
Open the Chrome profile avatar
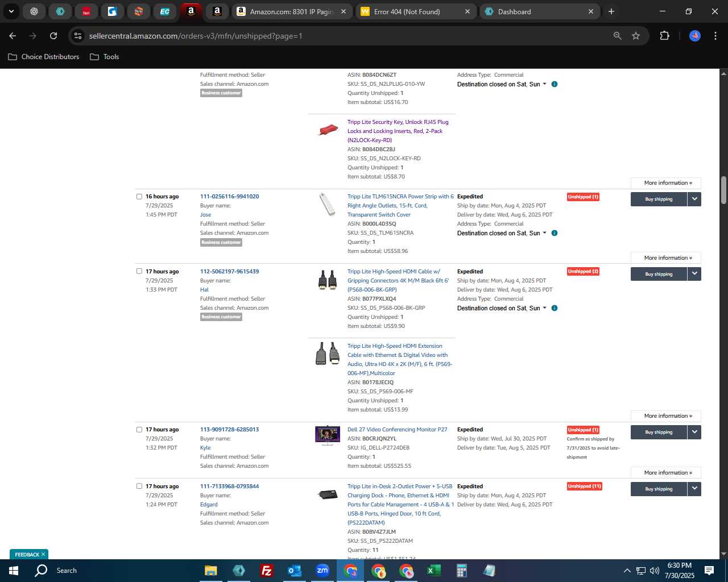694,36
